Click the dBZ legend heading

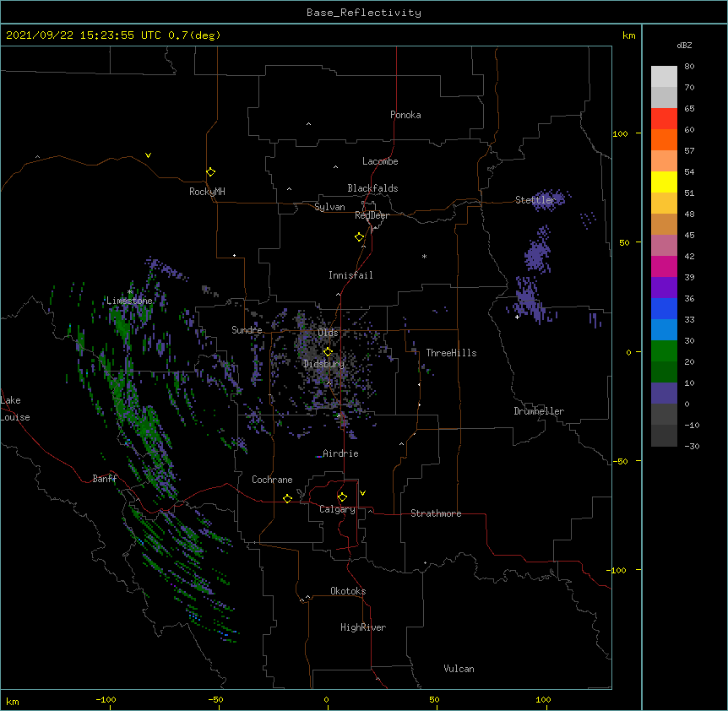[x=684, y=46]
